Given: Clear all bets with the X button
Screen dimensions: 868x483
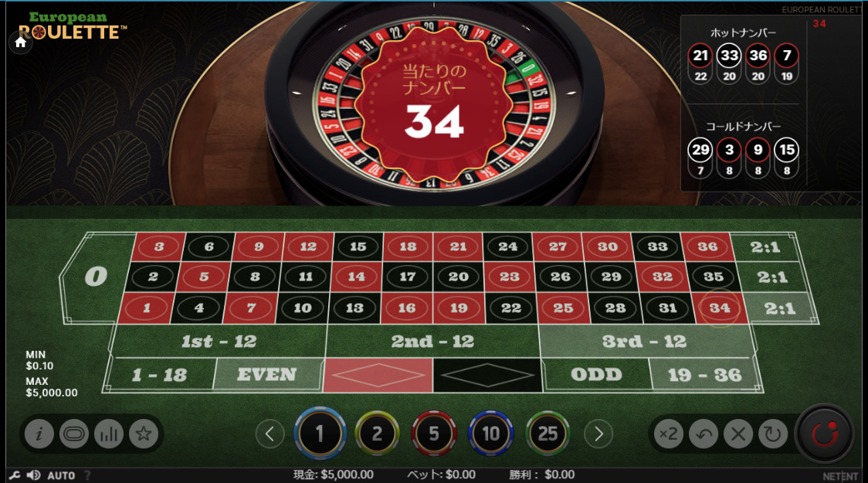Looking at the screenshot, I should 738,434.
